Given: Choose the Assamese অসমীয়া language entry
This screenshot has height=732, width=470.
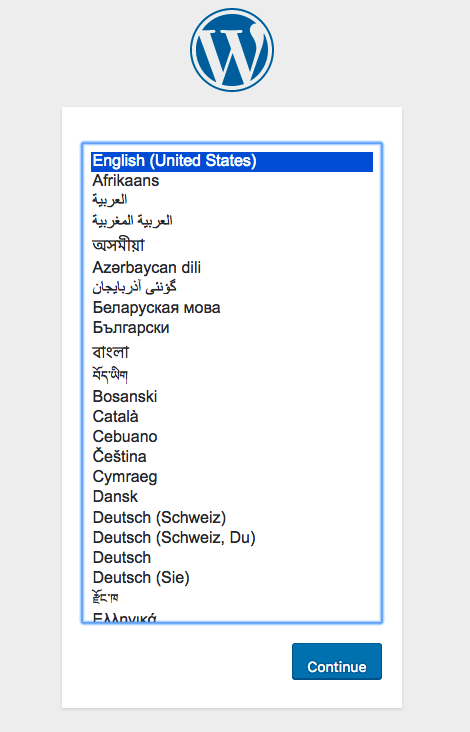Looking at the screenshot, I should click(232, 245).
